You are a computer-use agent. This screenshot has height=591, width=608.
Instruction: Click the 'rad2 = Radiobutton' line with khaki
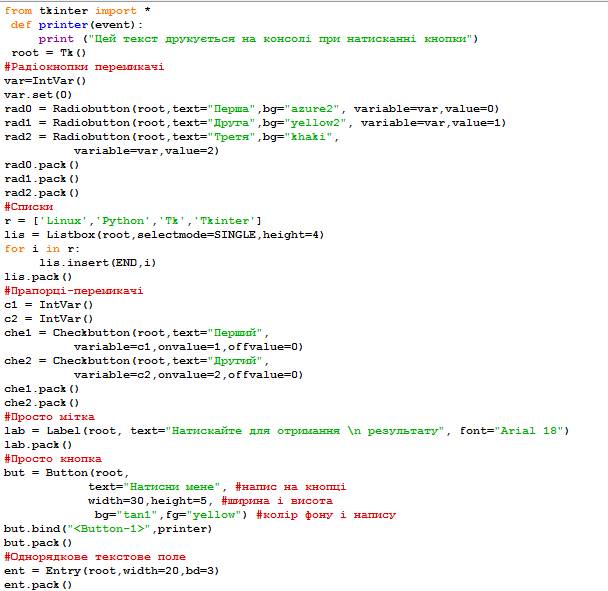pos(172,137)
